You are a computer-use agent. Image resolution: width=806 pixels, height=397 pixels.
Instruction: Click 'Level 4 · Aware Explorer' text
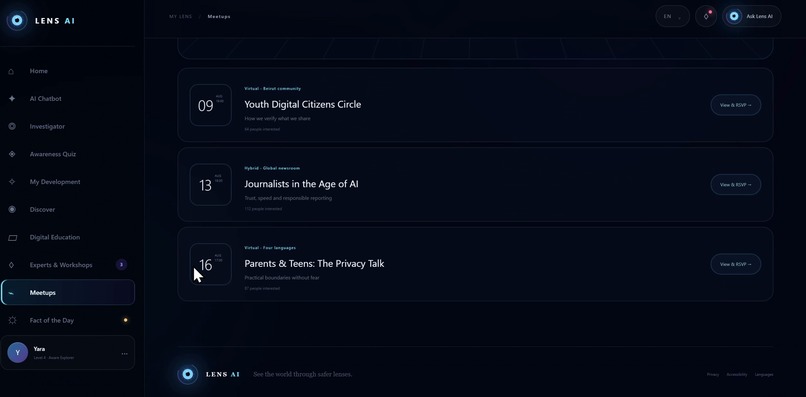(x=53, y=358)
